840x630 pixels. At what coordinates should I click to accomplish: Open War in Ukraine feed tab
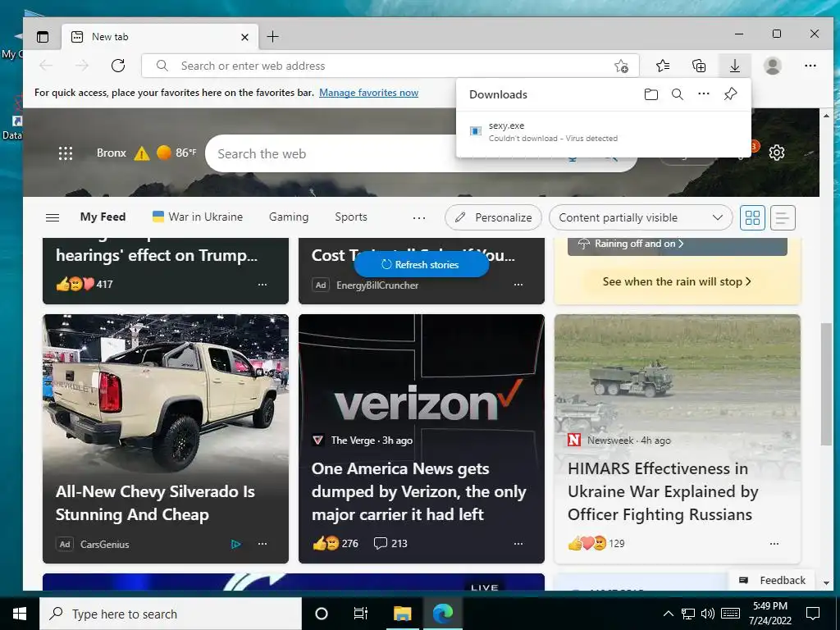(x=197, y=217)
